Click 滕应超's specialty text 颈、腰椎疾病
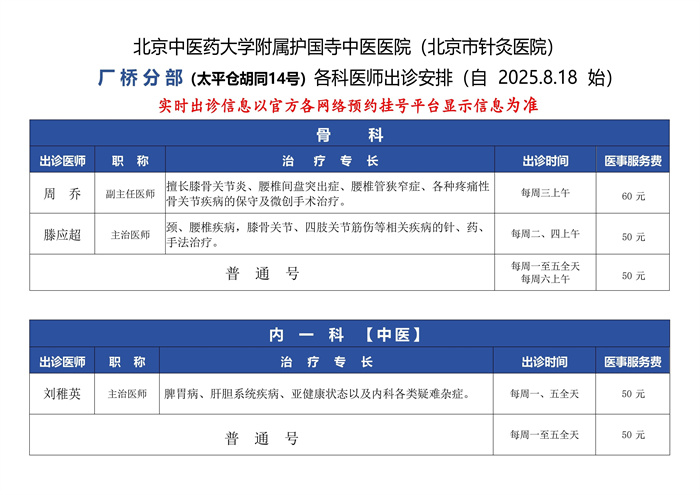 click(x=326, y=235)
